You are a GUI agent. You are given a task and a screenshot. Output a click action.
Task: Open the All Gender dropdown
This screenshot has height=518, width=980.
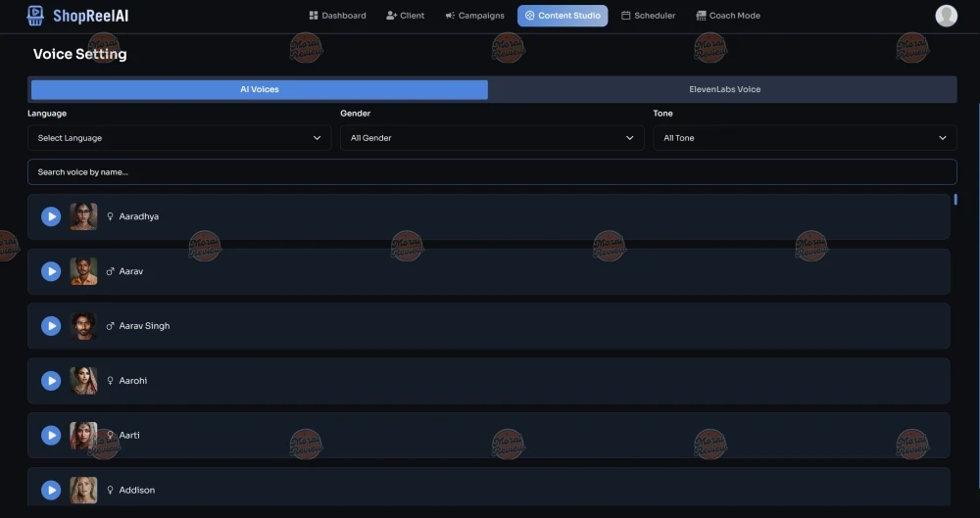pos(492,138)
